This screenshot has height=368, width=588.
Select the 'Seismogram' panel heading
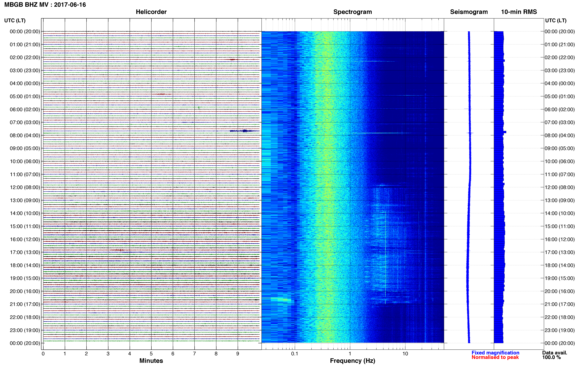click(469, 12)
